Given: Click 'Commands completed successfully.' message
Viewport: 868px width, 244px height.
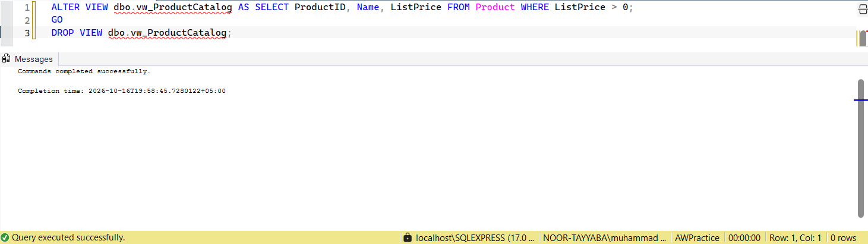Looking at the screenshot, I should point(84,71).
